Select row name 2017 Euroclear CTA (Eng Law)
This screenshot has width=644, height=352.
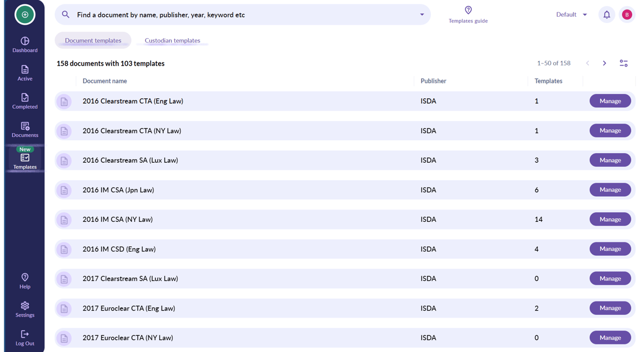tap(129, 308)
